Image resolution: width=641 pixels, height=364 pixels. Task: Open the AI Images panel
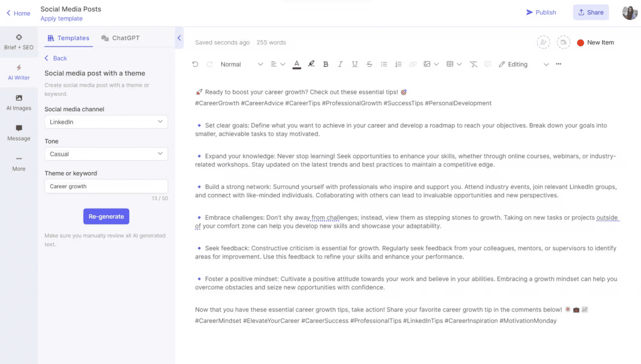[x=18, y=102]
